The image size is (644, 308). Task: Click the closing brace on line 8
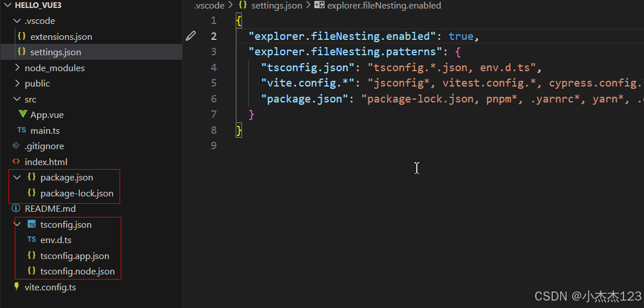pos(239,130)
